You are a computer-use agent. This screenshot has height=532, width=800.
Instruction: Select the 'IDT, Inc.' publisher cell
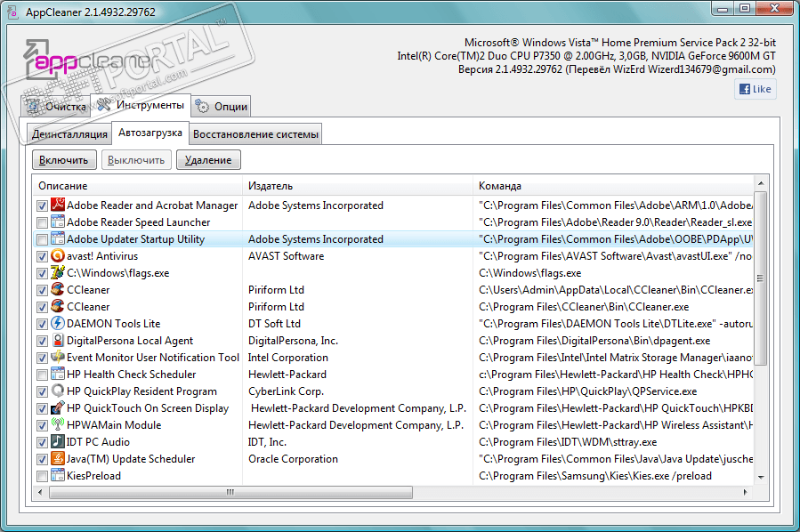[267, 442]
